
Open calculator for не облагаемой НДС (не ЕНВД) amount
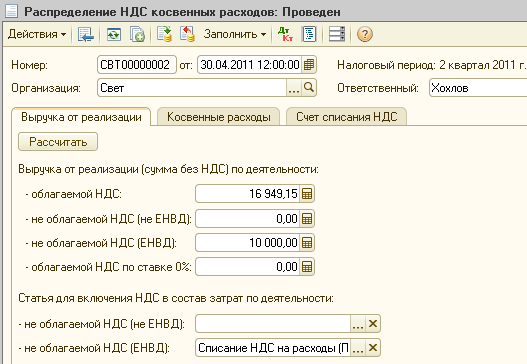307,219
